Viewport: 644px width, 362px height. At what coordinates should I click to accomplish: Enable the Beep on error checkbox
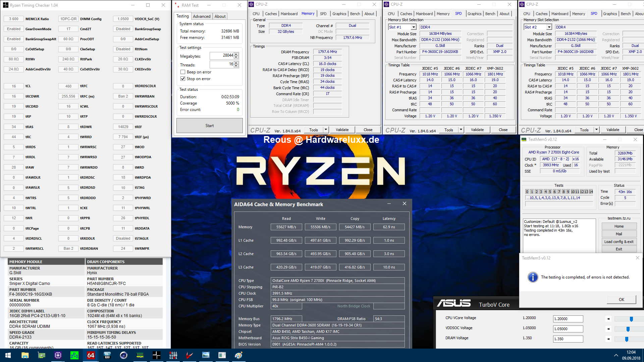183,72
